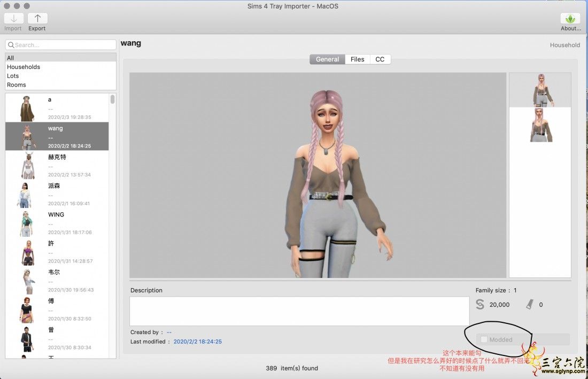Viewport: 588px width, 379px height.
Task: Click inside the Description text box
Action: coord(299,311)
